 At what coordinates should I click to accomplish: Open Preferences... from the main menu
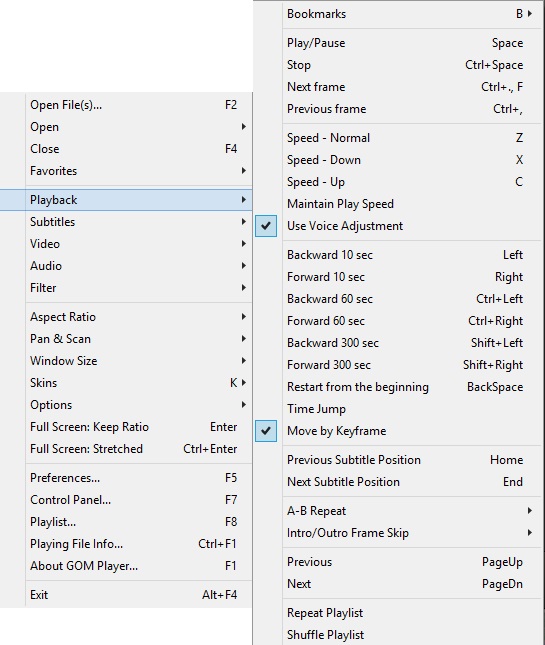coord(126,478)
